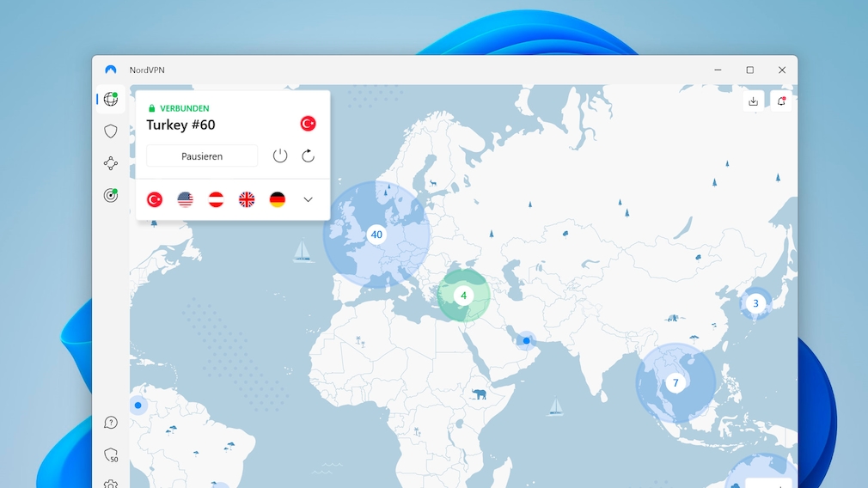Open the Meshnet icon in sidebar
This screenshot has height=488, width=868.
(x=110, y=163)
